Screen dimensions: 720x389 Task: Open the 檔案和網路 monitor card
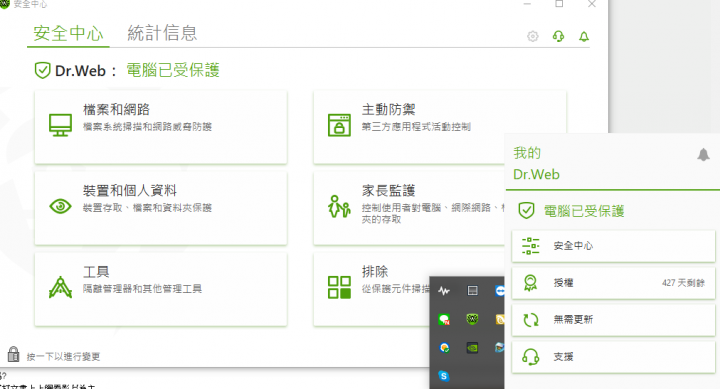(x=161, y=127)
